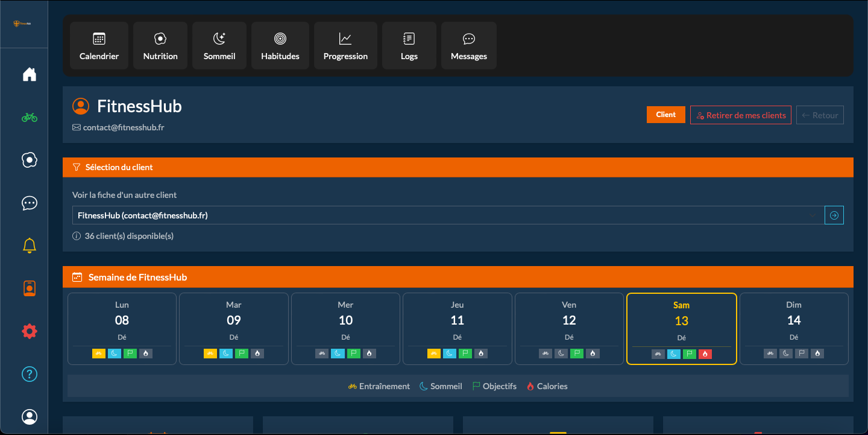Viewport: 868px width, 435px height.
Task: Submit client choice with the arrow button
Action: coord(834,215)
